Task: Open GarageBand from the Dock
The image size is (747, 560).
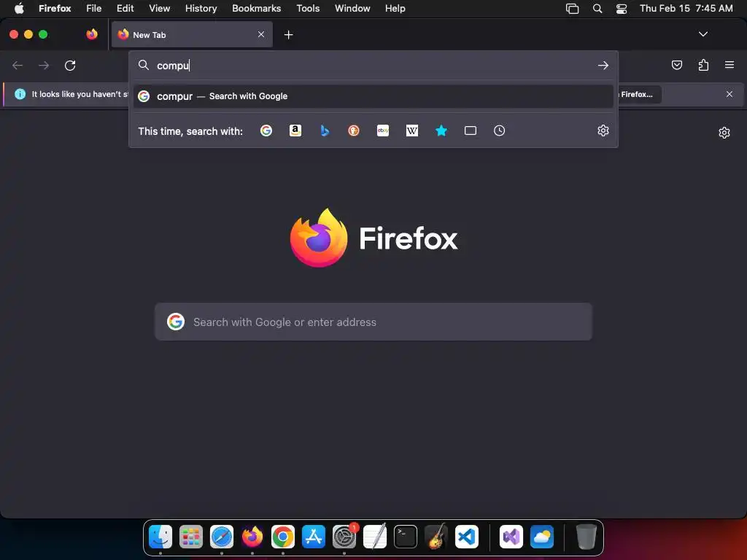Action: click(436, 537)
